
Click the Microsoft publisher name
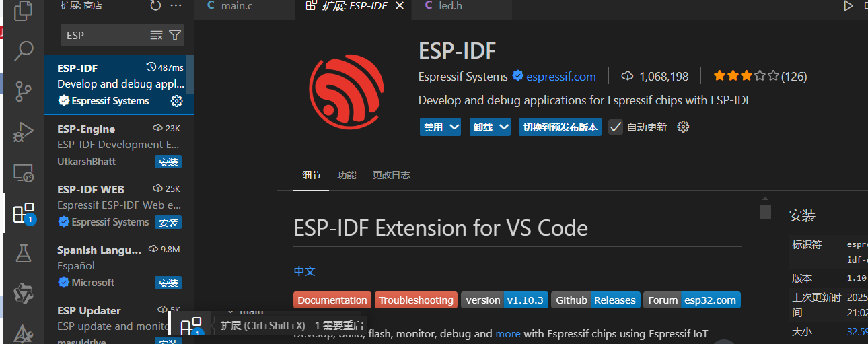[x=93, y=283]
